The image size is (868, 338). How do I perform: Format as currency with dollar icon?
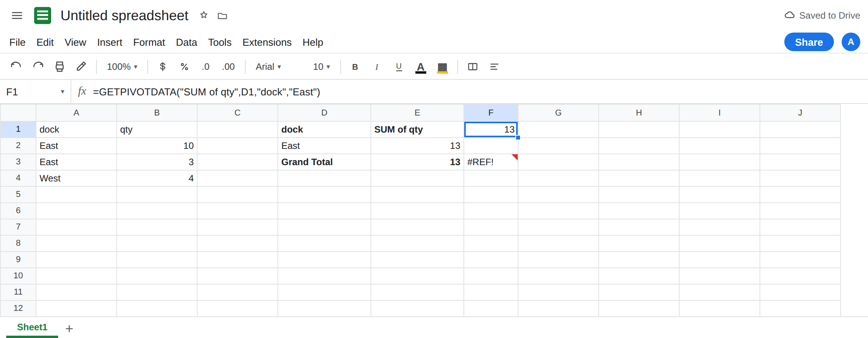163,67
